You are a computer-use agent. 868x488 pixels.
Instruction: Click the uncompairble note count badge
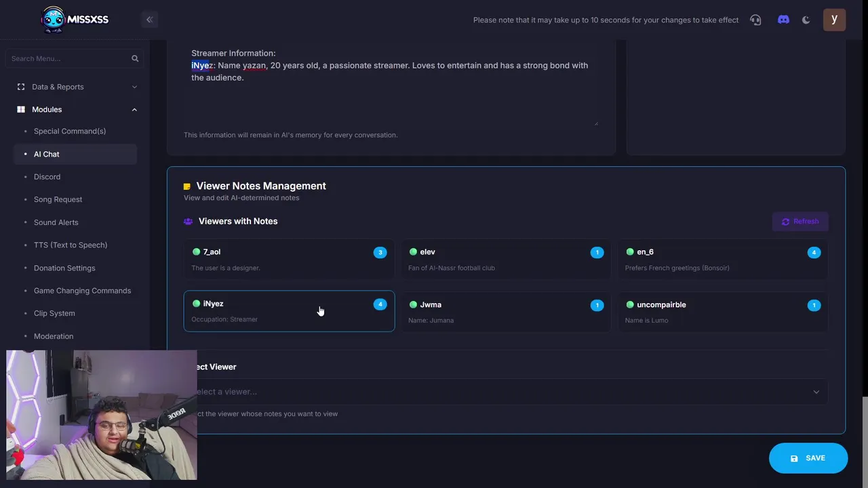click(814, 305)
